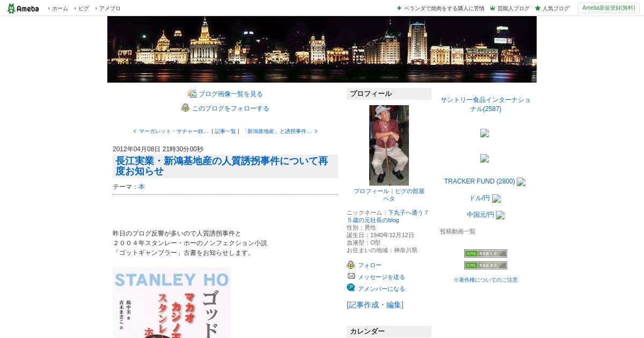Image resolution: width=644 pixels, height=338 pixels.
Task: Open the ベランダで焼肉をする隣人に苦情 headline link
Action: (444, 9)
